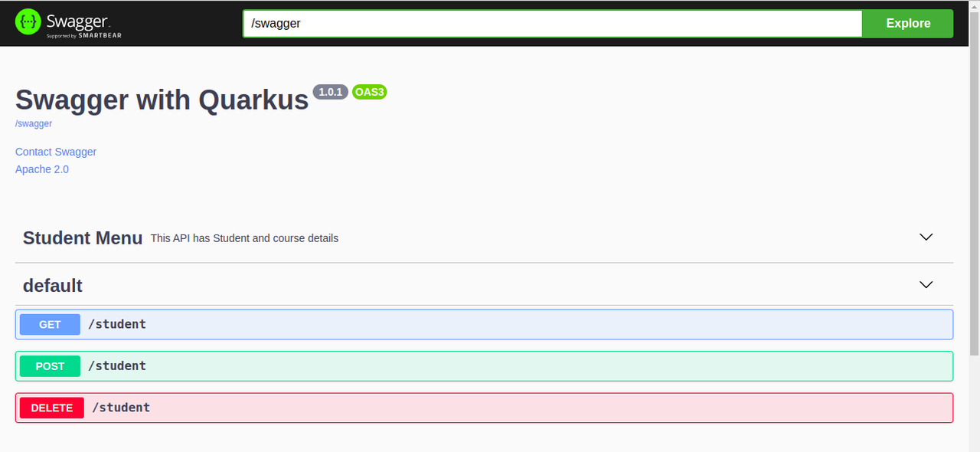Open the /swagger definition link under title
980x452 pixels.
[x=34, y=123]
